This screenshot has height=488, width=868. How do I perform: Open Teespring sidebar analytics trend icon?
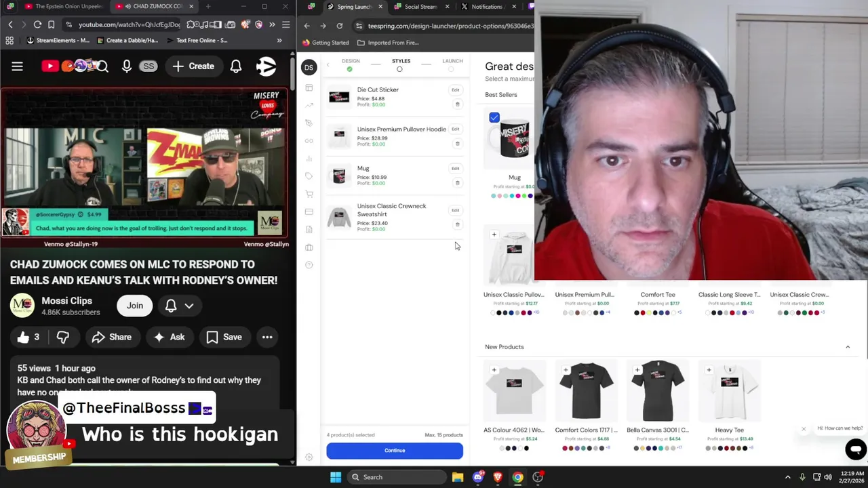pyautogui.click(x=309, y=105)
